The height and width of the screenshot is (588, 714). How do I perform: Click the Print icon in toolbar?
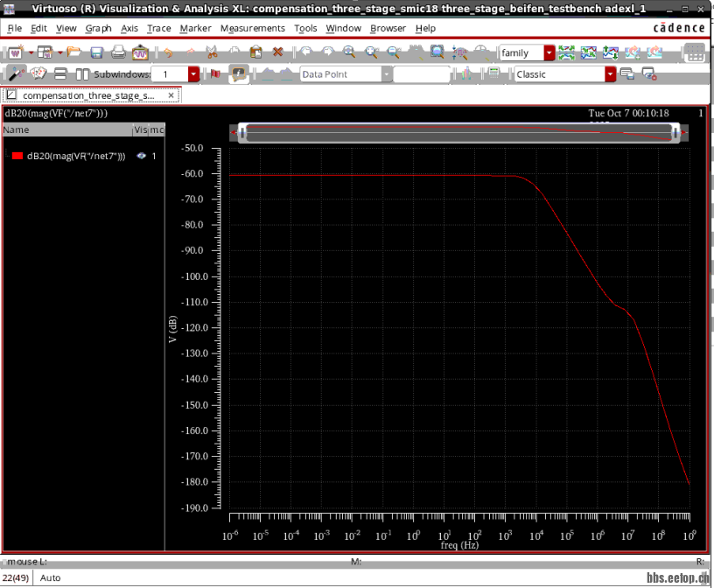[x=117, y=52]
